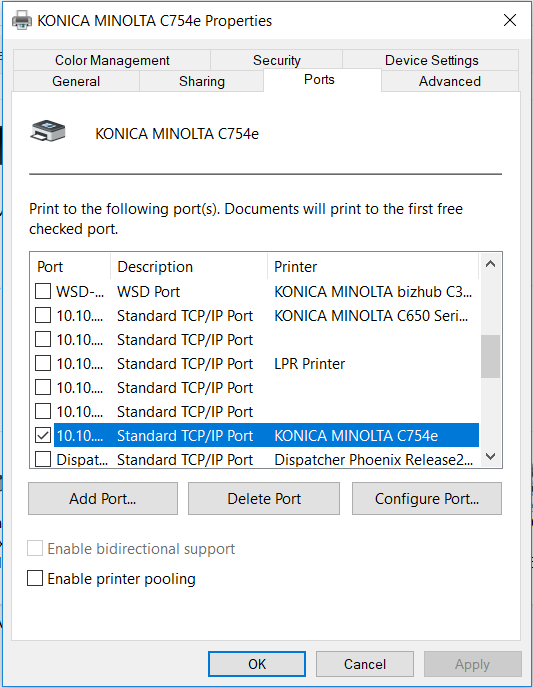Sort list by Description column header
This screenshot has height=688, width=533.
189,266
